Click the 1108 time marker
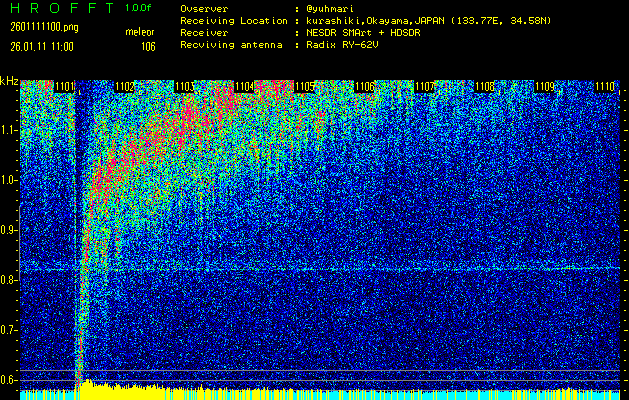629x400 pixels. tap(485, 88)
